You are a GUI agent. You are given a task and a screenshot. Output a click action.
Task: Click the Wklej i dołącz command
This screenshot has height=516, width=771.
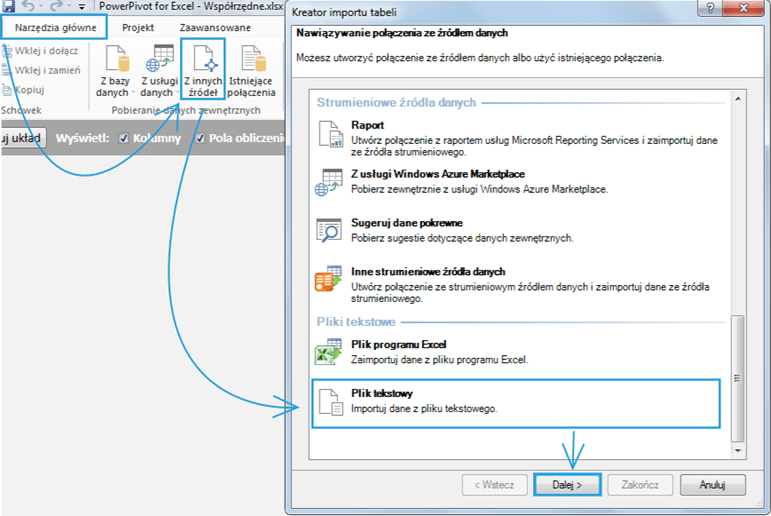pos(44,51)
